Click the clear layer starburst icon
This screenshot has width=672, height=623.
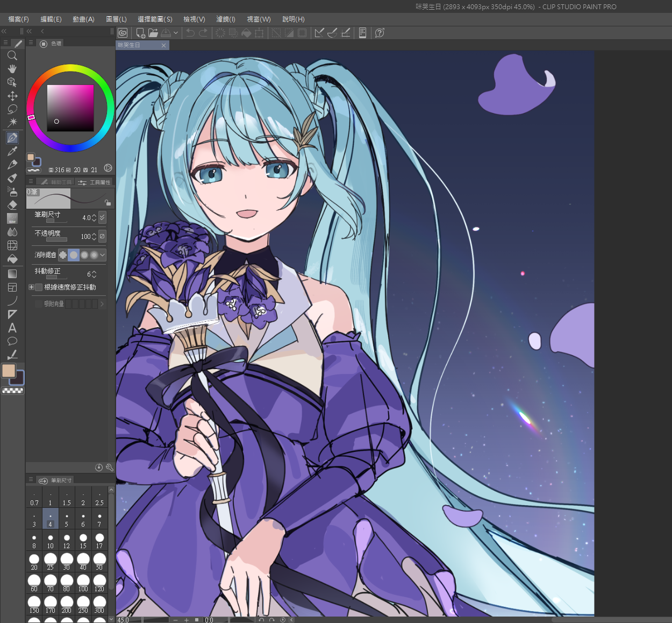(x=220, y=33)
